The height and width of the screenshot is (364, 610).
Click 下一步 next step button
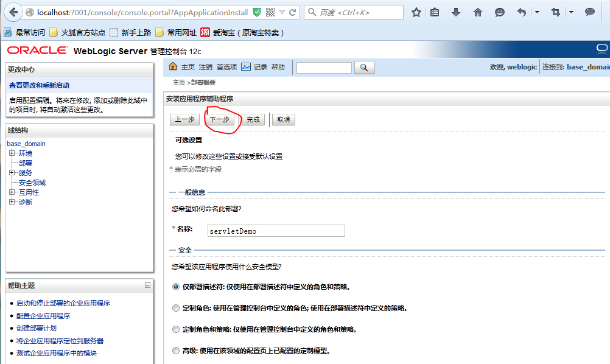pos(219,119)
